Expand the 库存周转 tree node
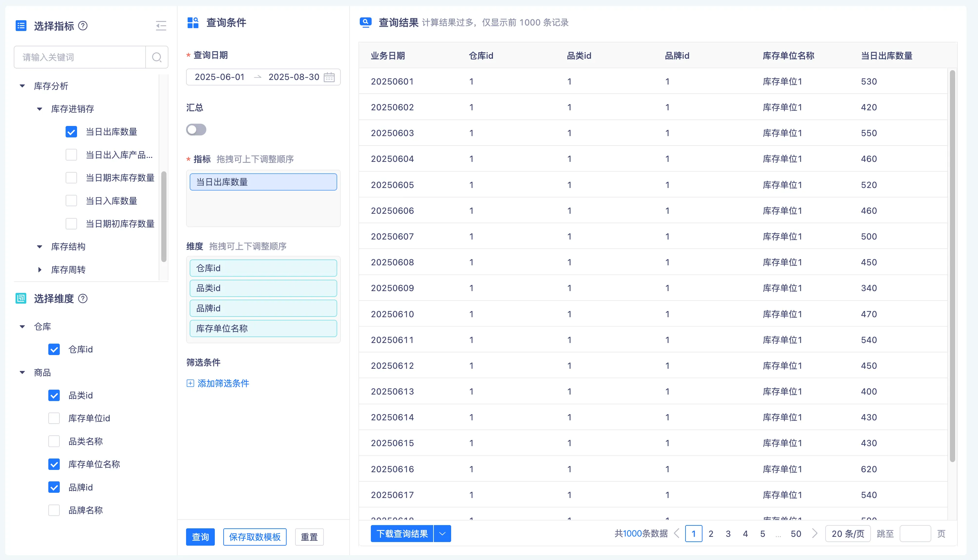This screenshot has height=560, width=978. (39, 270)
